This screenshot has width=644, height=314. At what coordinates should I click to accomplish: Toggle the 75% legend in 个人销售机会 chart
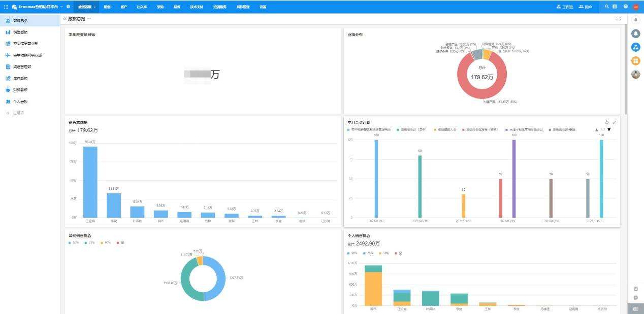click(x=368, y=253)
